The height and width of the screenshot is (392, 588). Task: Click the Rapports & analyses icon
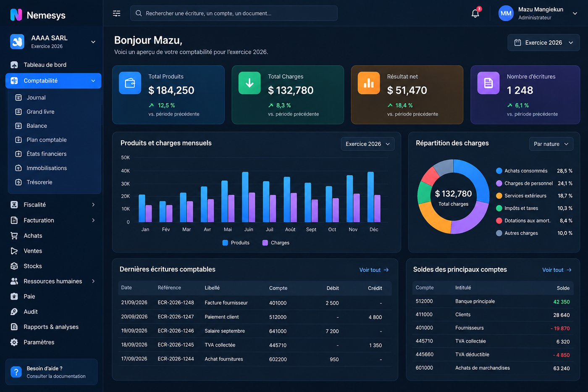(14, 327)
